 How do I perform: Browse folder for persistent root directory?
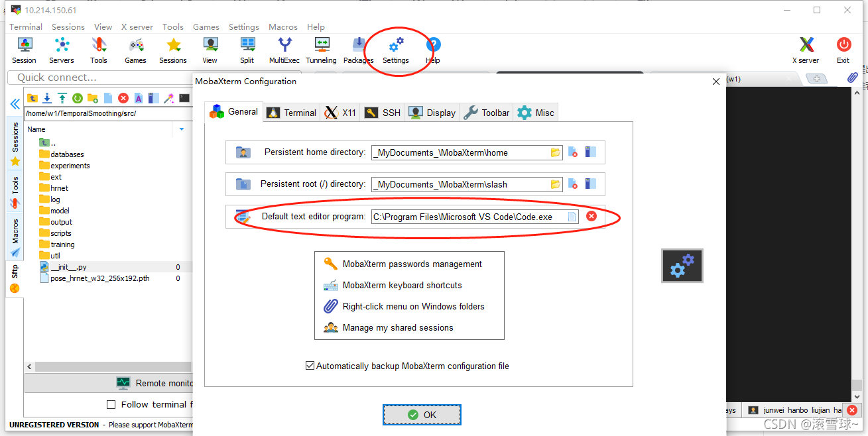pos(556,184)
